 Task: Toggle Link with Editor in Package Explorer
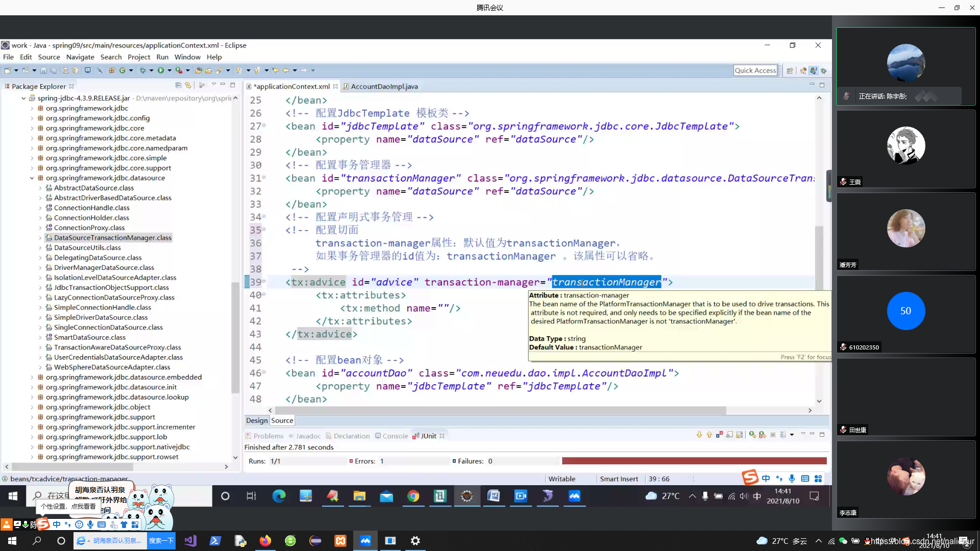click(x=188, y=85)
